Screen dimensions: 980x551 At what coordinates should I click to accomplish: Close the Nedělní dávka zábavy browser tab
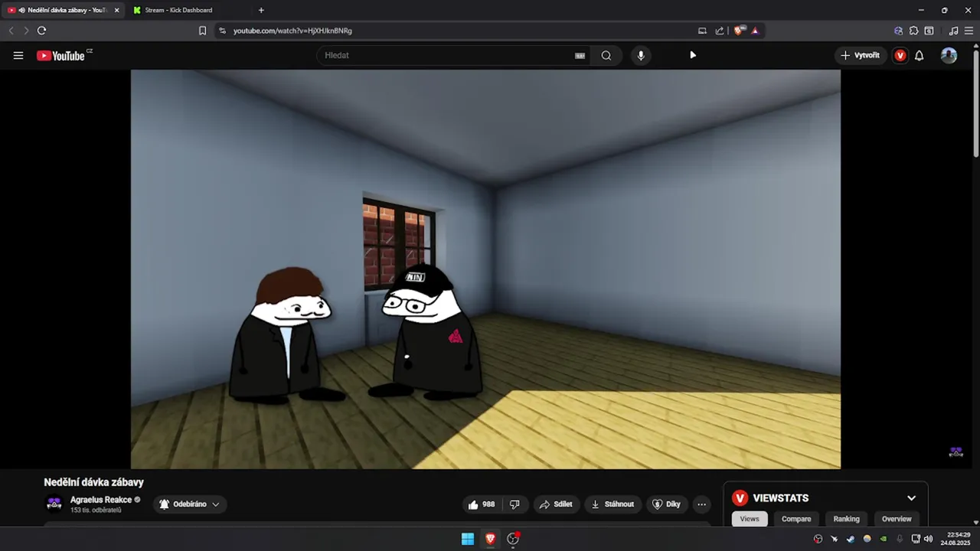point(117,10)
